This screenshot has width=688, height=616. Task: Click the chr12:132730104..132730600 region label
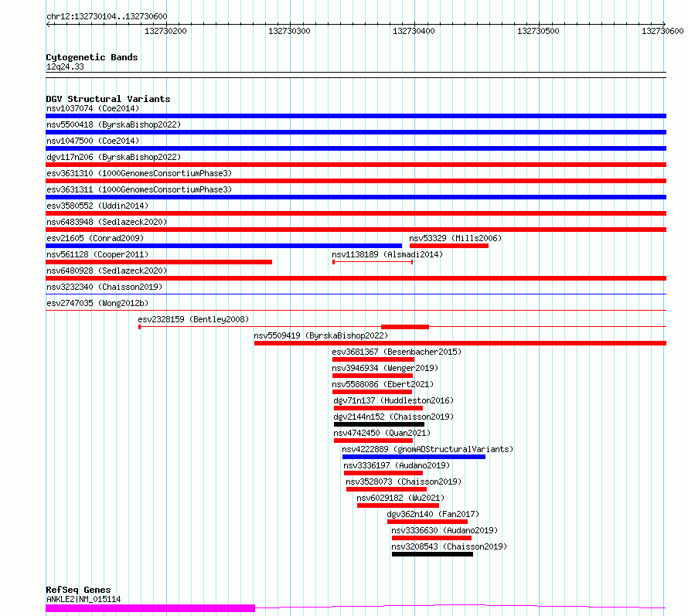[107, 16]
